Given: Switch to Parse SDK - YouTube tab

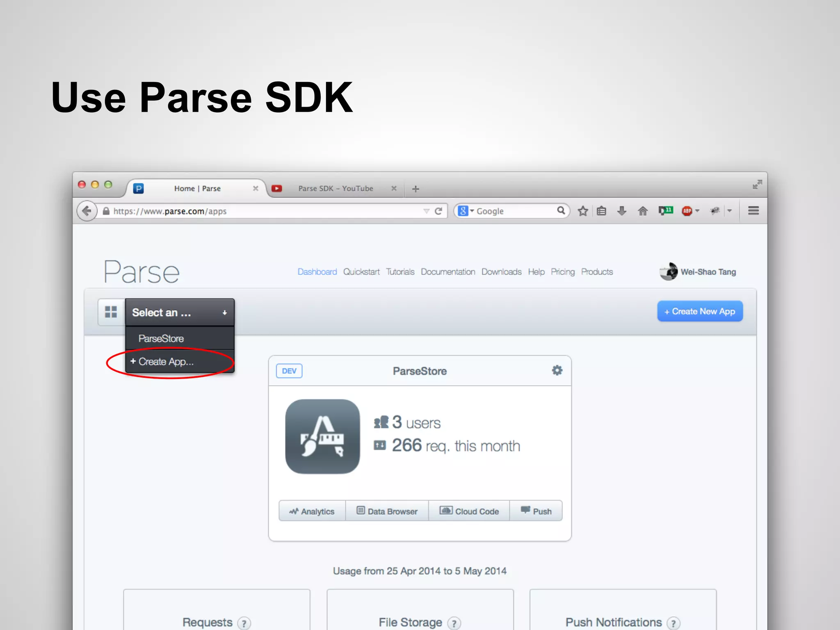Looking at the screenshot, I should click(x=336, y=188).
